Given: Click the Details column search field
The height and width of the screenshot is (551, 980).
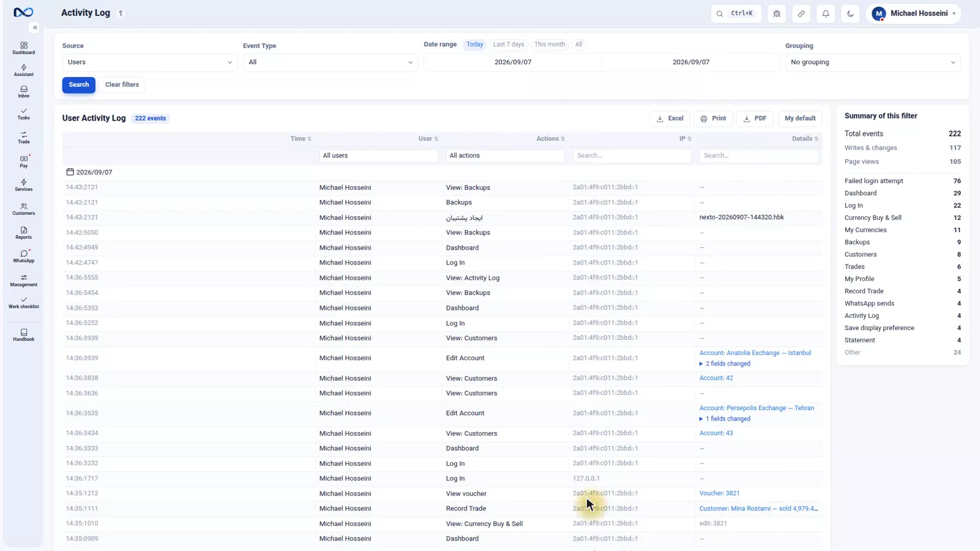Looking at the screenshot, I should click(x=758, y=156).
